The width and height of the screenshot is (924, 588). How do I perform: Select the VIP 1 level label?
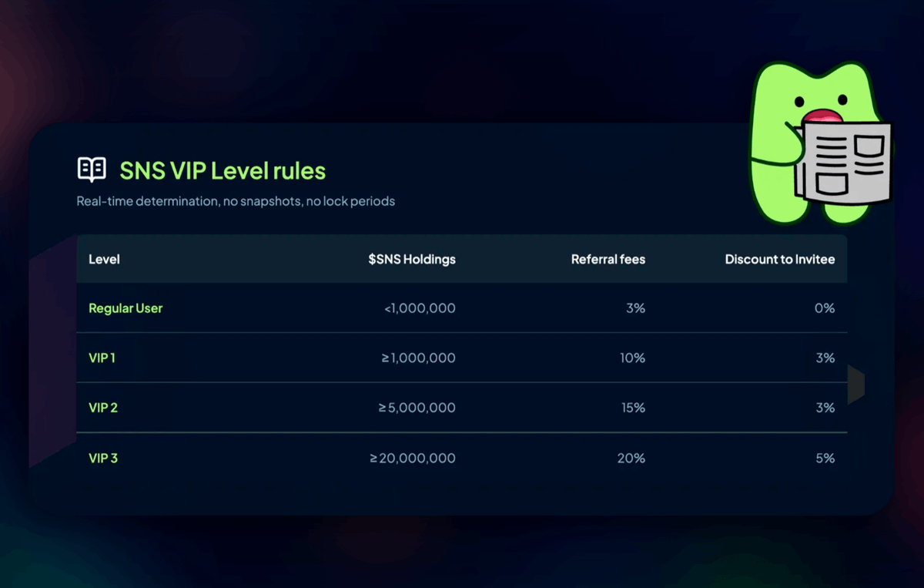[x=102, y=358]
